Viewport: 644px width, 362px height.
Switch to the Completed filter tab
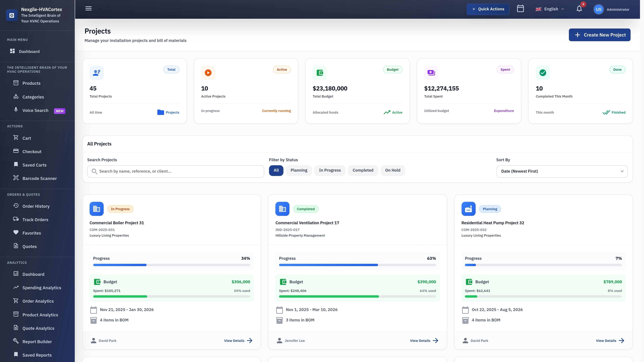click(363, 170)
